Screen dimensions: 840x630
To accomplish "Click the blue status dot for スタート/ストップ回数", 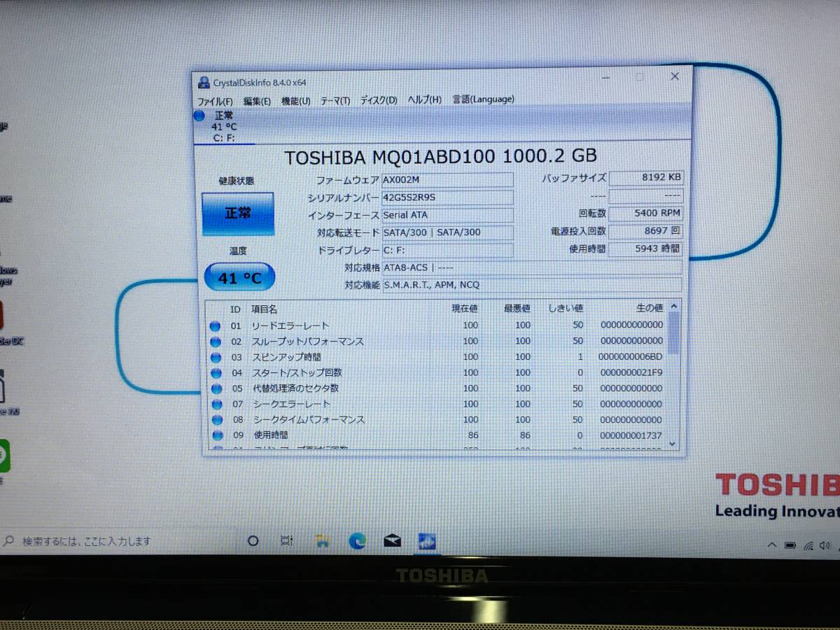I will pyautogui.click(x=216, y=373).
